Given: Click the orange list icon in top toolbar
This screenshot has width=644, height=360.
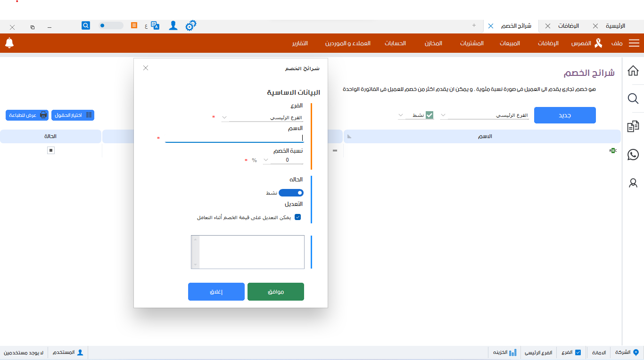Looking at the screenshot, I should pos(135,25).
